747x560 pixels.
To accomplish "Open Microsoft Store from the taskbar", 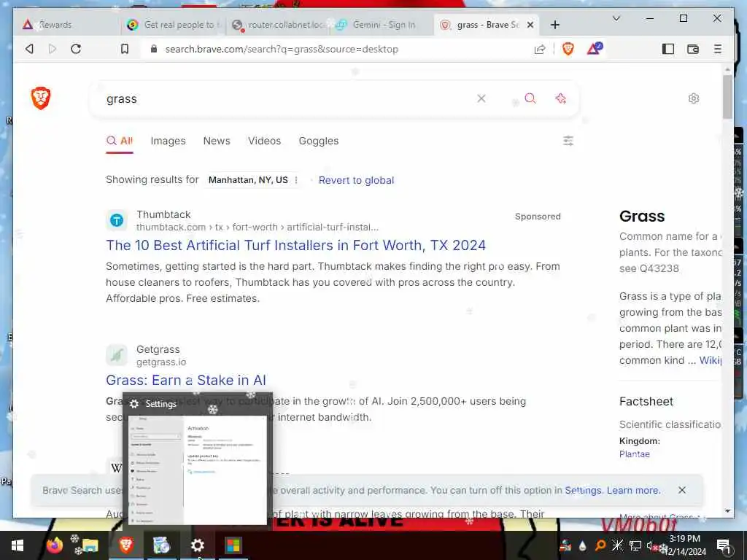I will pyautogui.click(x=233, y=545).
